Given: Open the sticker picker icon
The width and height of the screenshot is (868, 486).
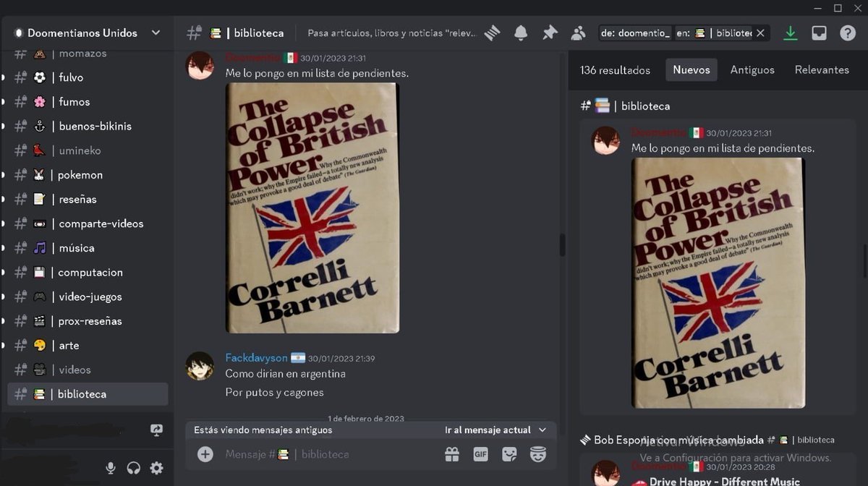Looking at the screenshot, I should 509,454.
